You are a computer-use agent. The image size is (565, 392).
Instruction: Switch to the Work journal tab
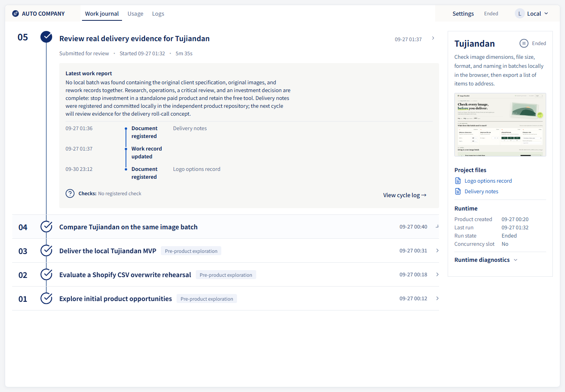[x=102, y=14]
